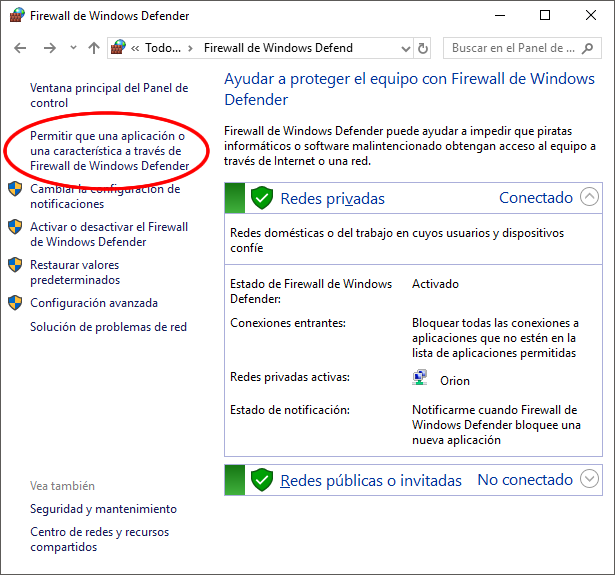This screenshot has height=575, width=615.
Task: Open 'Configuración avanzada'
Action: coord(94,303)
